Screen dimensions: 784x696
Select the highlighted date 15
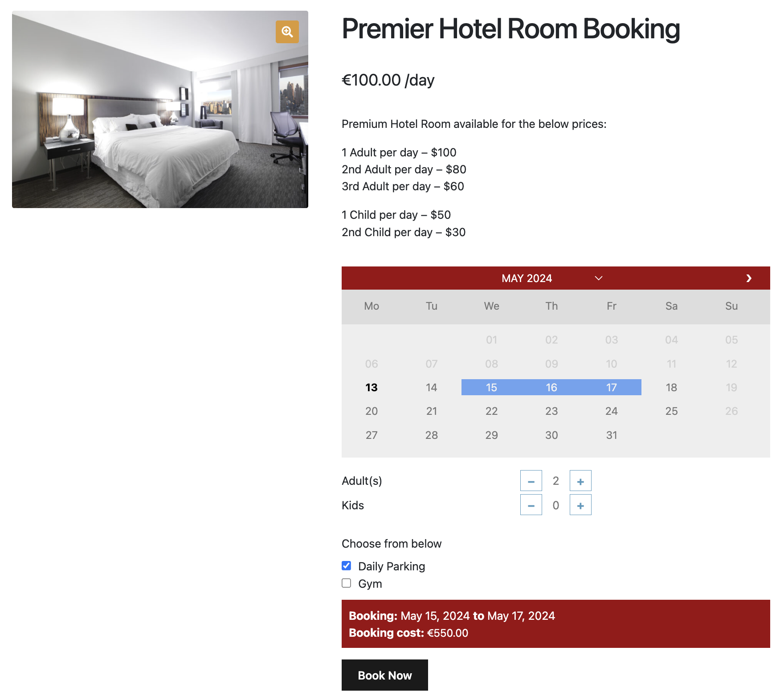coord(491,387)
